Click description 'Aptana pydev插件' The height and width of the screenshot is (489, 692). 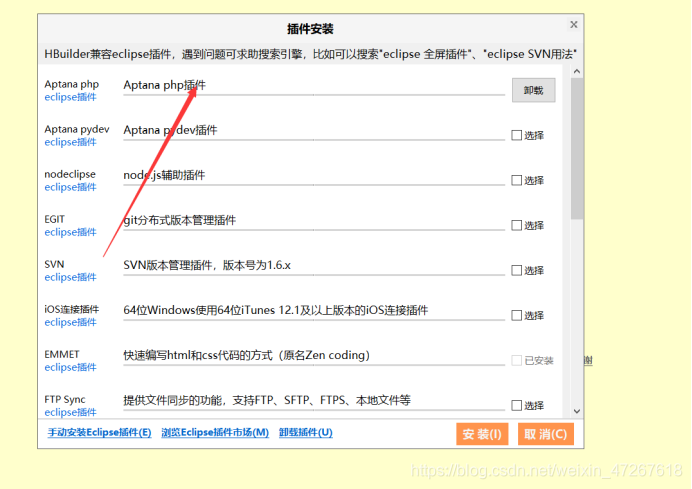point(170,130)
